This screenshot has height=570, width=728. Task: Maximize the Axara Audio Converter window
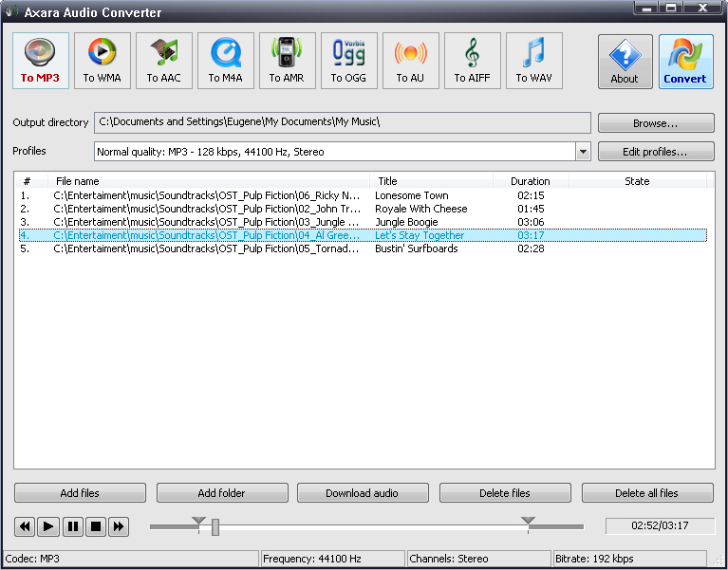[x=671, y=8]
